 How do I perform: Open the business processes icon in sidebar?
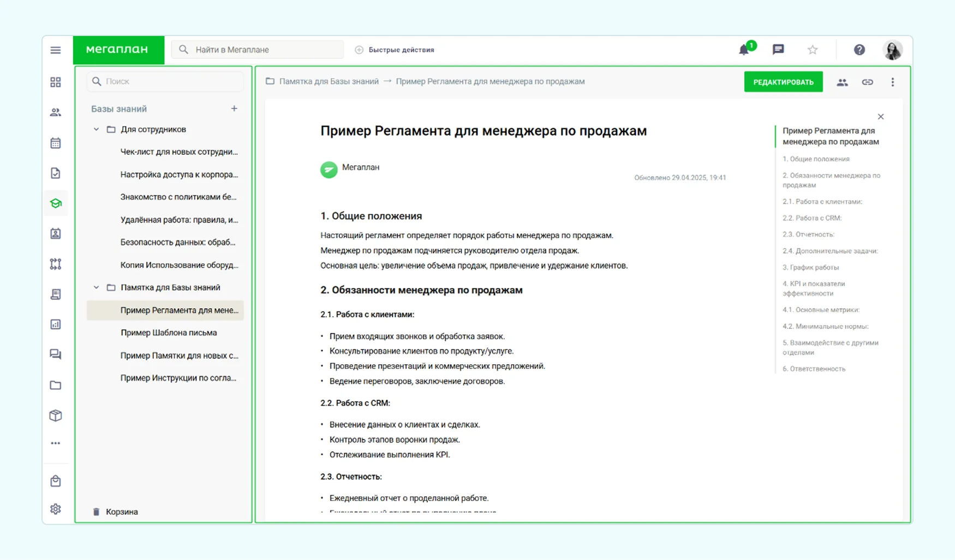tap(56, 264)
